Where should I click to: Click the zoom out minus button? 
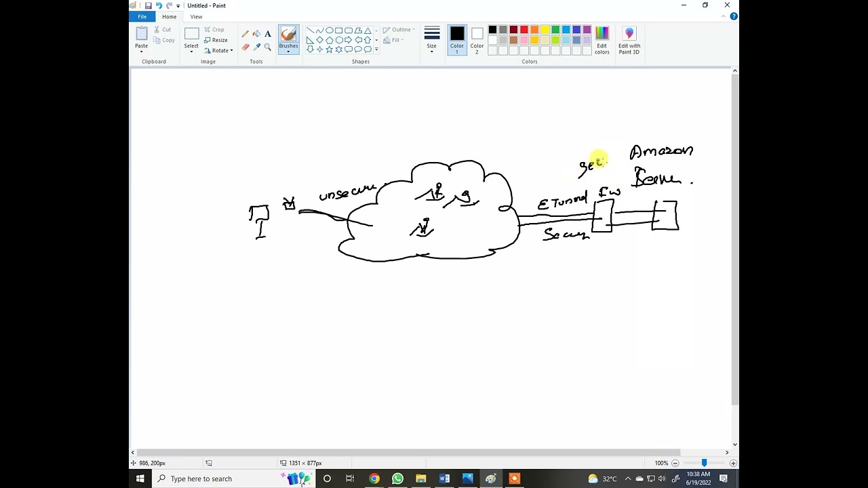[675, 463]
